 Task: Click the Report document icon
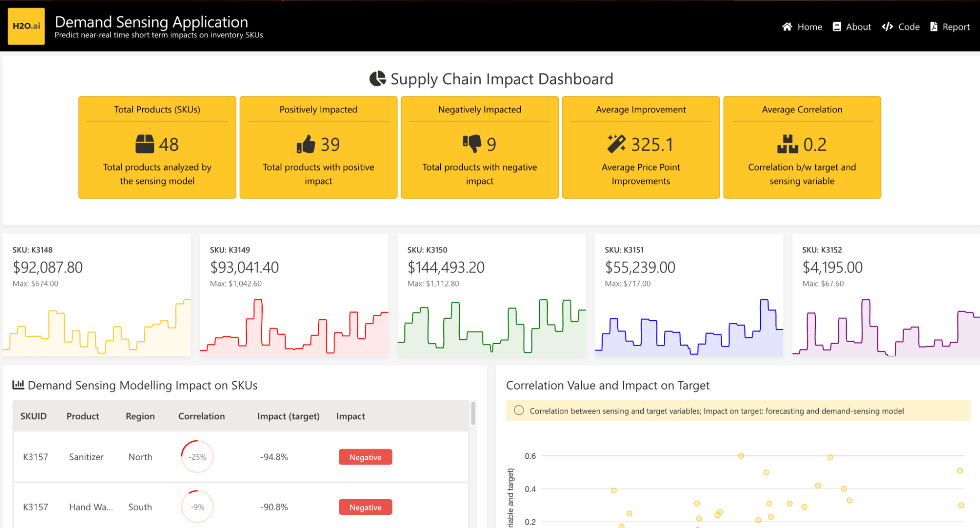(934, 26)
